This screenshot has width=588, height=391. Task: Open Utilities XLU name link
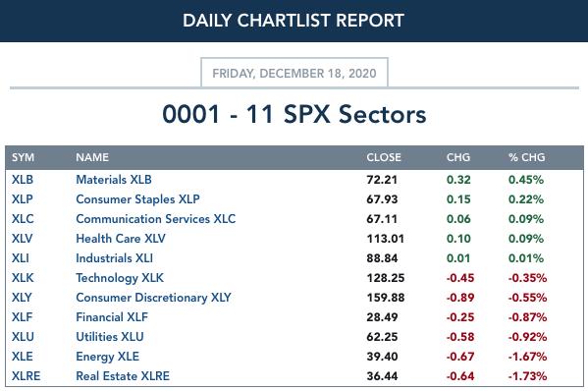110,337
